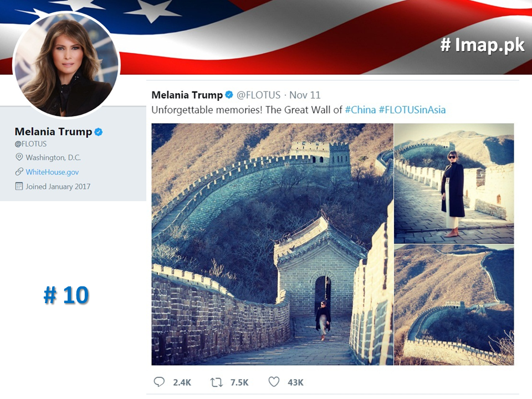Click verified badge in tweet header
Image resolution: width=532 pixels, height=399 pixels.
pyautogui.click(x=229, y=95)
